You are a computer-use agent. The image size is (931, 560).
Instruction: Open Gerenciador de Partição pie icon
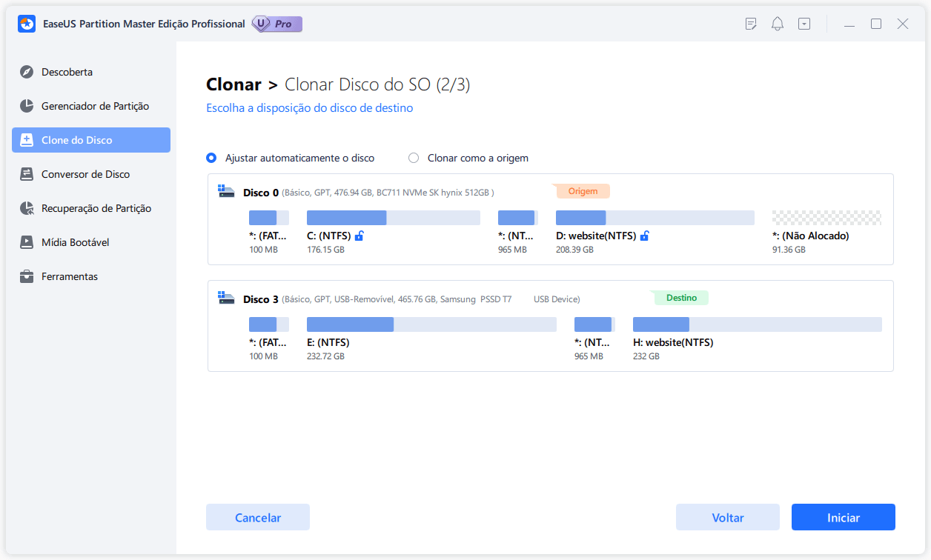point(27,106)
